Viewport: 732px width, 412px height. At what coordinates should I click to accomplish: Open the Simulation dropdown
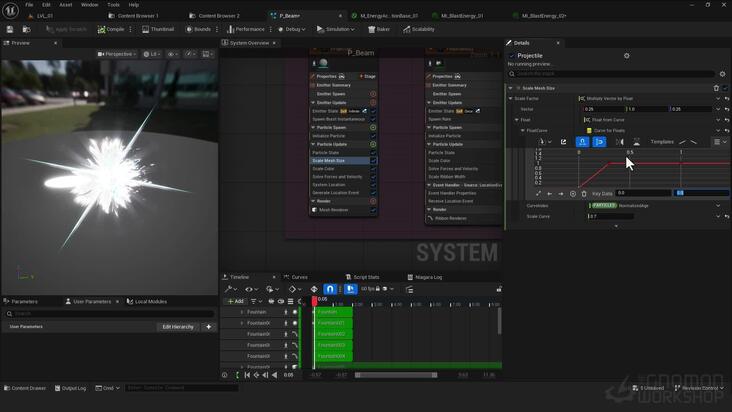(x=336, y=29)
